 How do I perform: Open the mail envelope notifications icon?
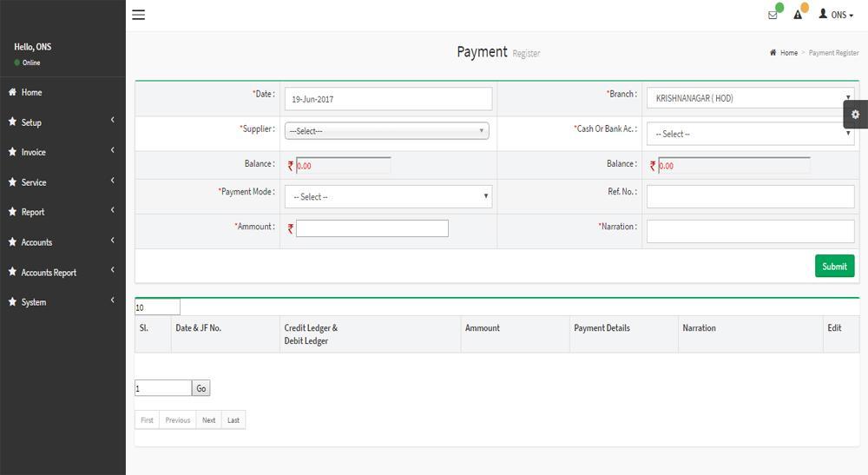(773, 15)
